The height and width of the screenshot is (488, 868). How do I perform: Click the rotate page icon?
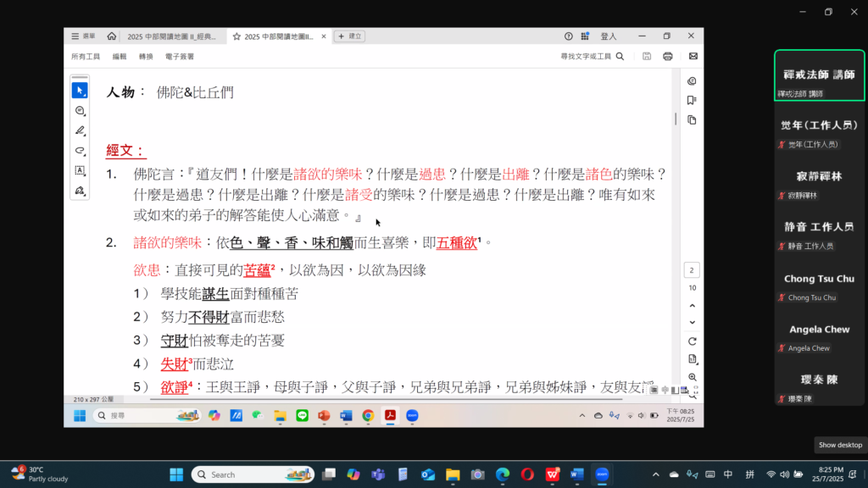pos(692,341)
